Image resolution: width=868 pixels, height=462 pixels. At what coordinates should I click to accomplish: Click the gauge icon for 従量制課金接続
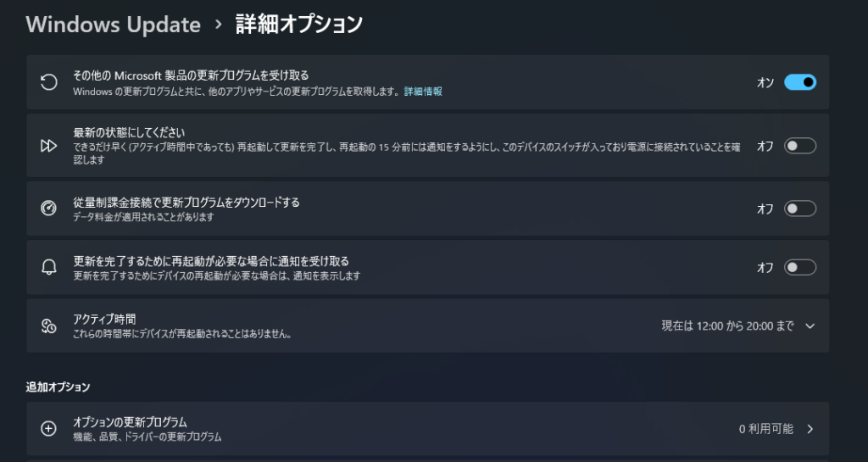pos(49,209)
